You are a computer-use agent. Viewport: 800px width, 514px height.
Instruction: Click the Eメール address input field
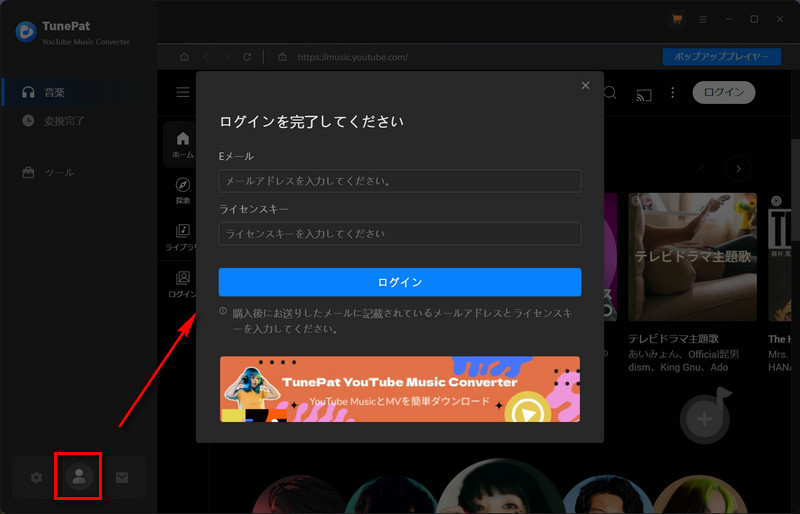[399, 181]
